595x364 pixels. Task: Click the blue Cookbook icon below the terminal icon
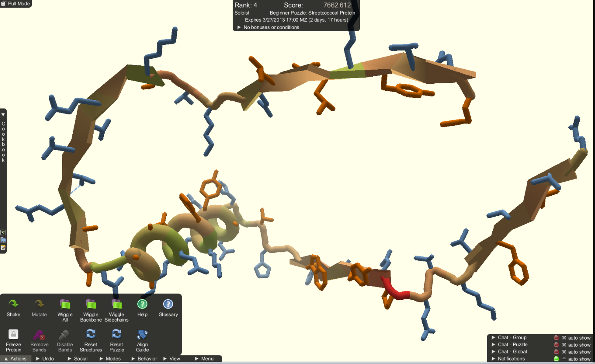pos(3,240)
